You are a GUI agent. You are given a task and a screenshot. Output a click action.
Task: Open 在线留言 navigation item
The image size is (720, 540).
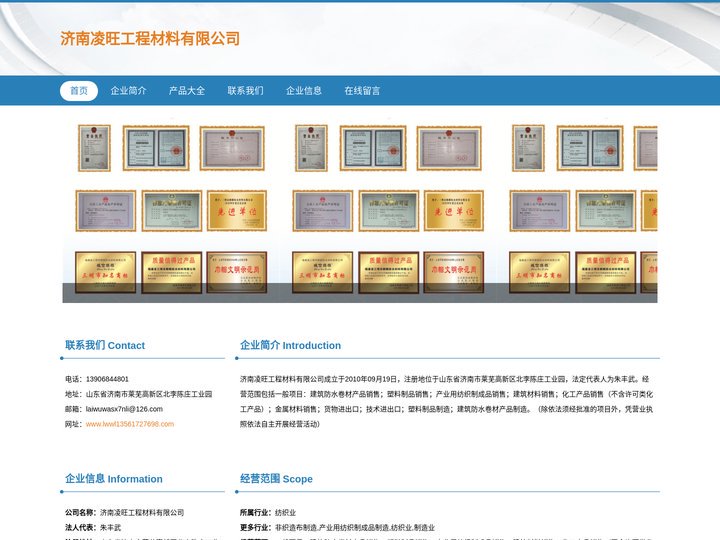click(x=362, y=90)
